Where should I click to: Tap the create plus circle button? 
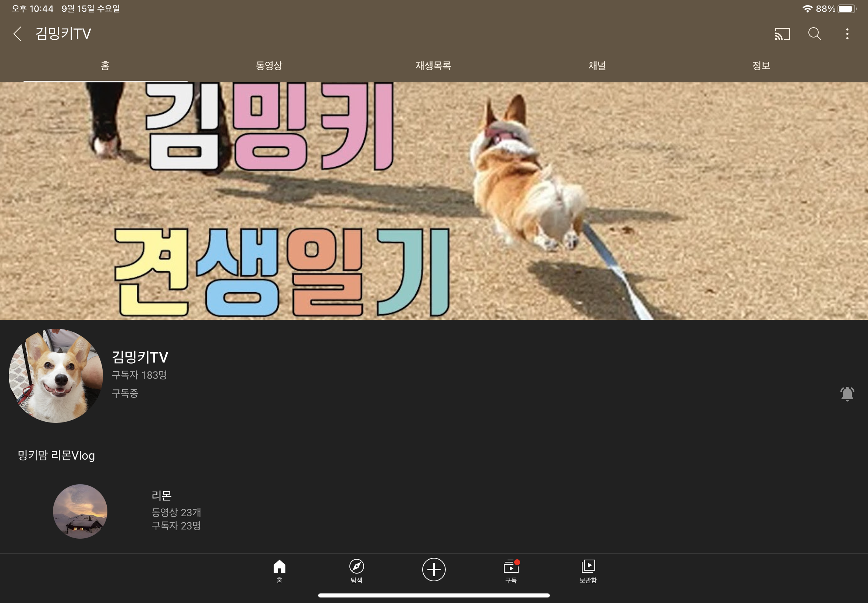[433, 570]
